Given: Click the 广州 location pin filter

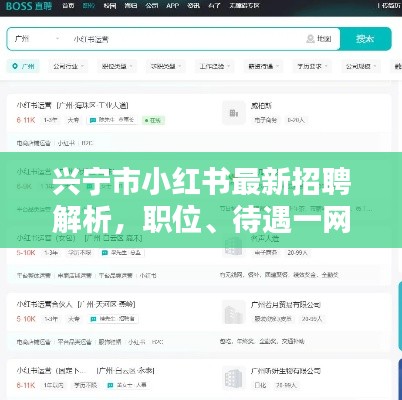Looking at the screenshot, I should click(23, 66).
